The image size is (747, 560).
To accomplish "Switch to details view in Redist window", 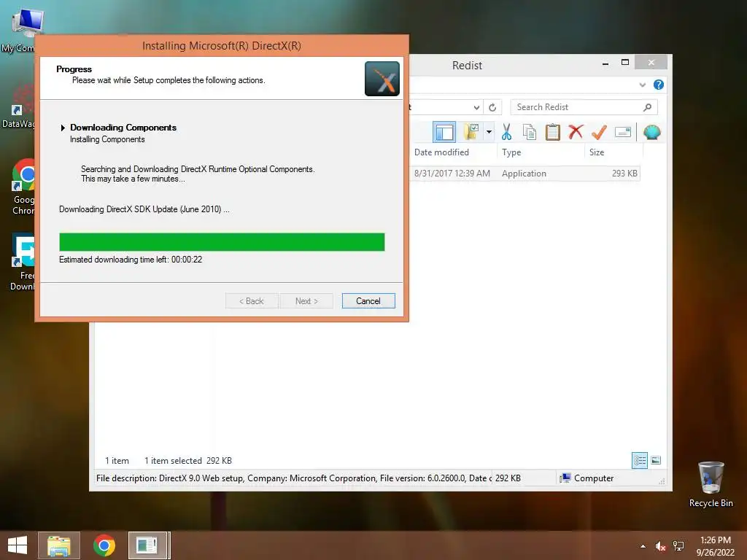I will (x=639, y=461).
